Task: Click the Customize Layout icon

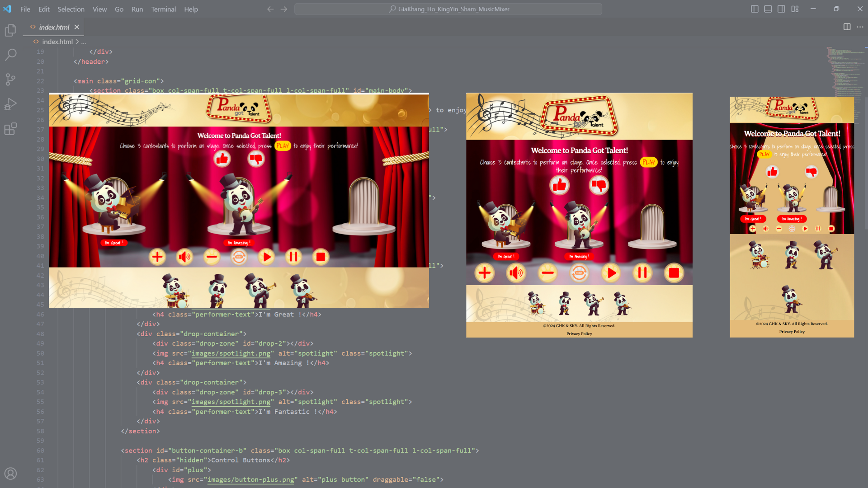Action: pyautogui.click(x=795, y=9)
